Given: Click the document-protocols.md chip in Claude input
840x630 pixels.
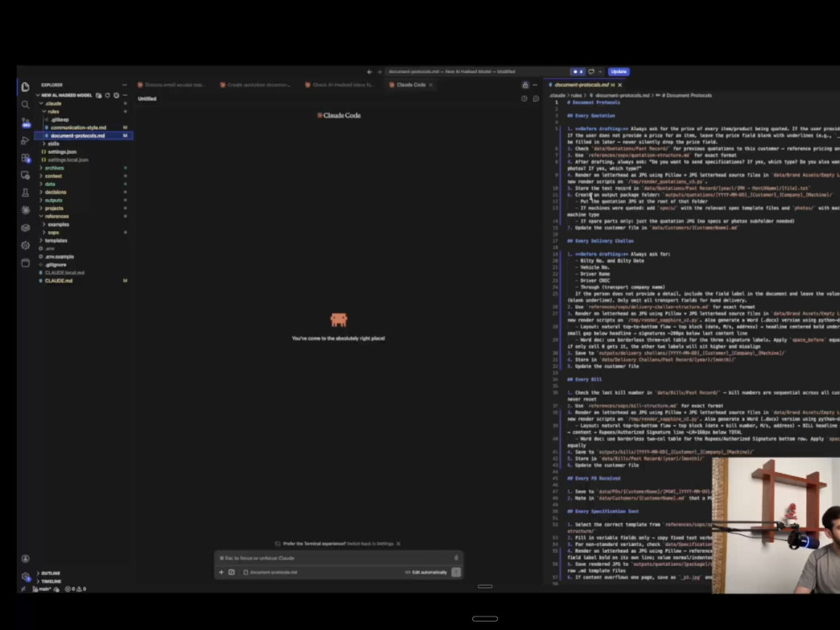Looking at the screenshot, I should pos(270,572).
